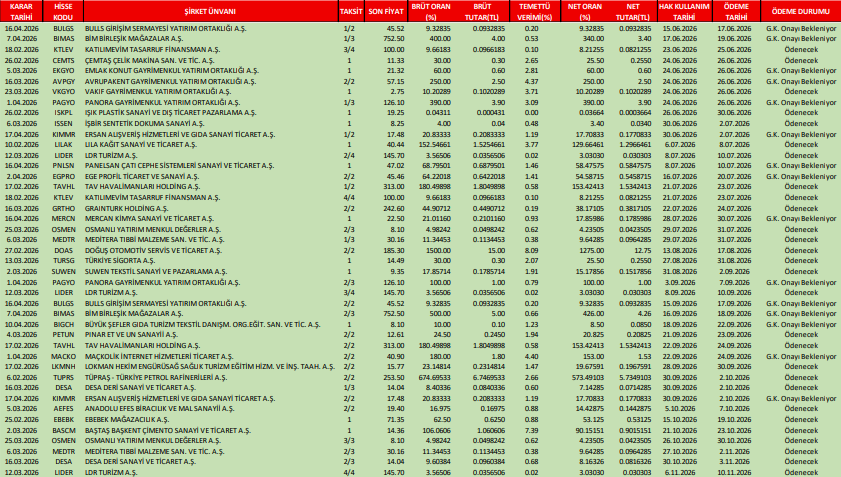Viewport: 841px width, 477px height.
Task: Select the ÖDEME DURUMU column header
Action: click(x=800, y=12)
